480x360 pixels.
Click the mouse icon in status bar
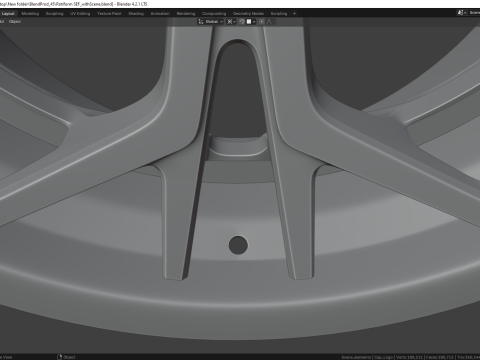60,357
